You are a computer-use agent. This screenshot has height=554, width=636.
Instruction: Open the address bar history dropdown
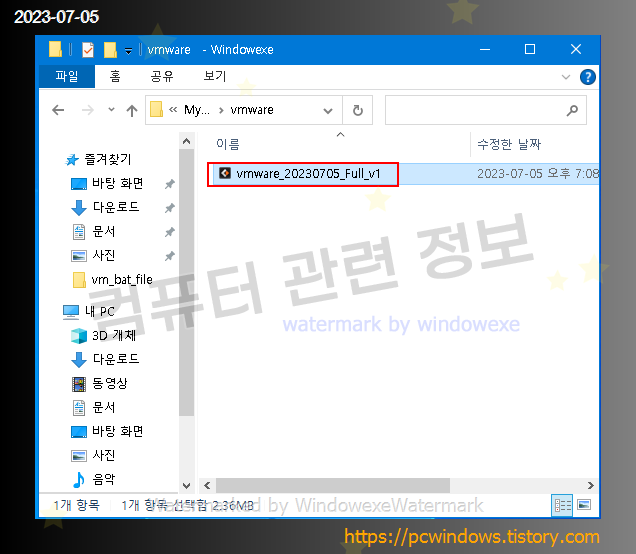[x=328, y=110]
